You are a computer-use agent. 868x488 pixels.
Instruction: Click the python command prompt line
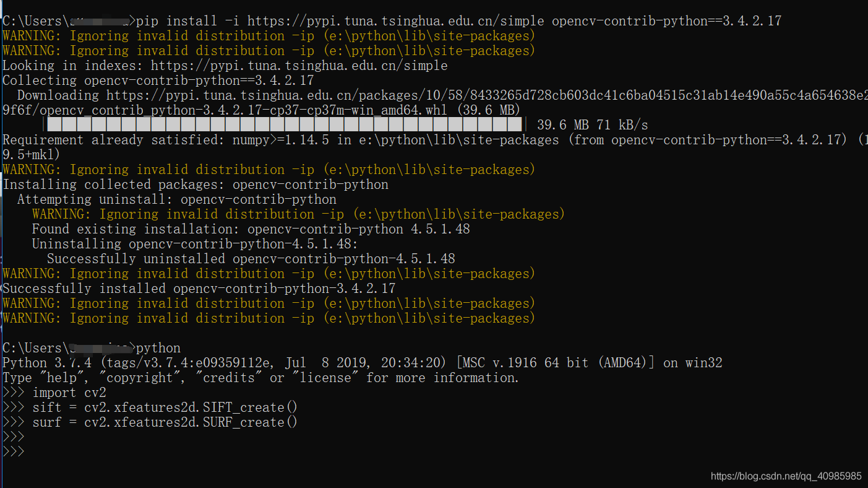click(x=92, y=347)
